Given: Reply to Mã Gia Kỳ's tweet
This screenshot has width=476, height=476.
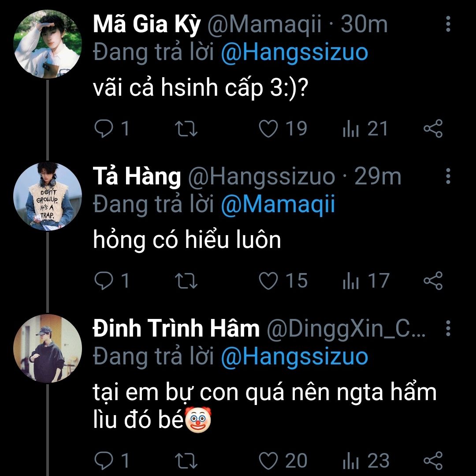Looking at the screenshot, I should [x=104, y=129].
